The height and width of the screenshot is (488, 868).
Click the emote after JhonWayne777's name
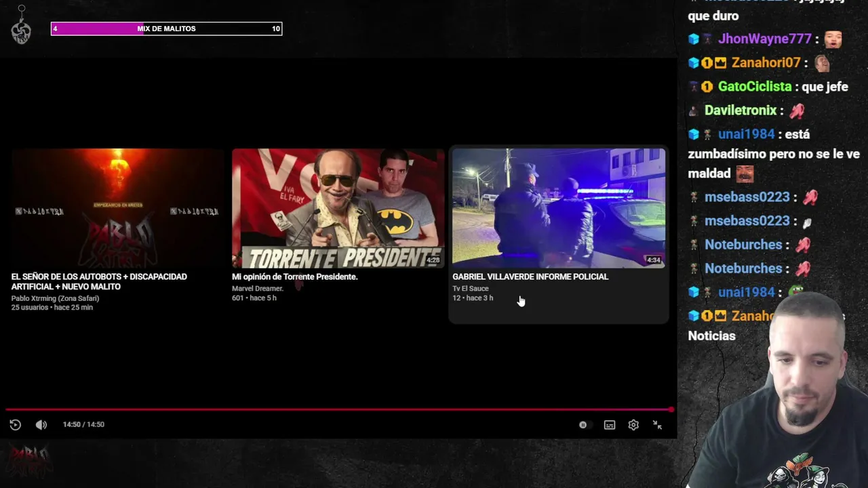click(x=833, y=39)
